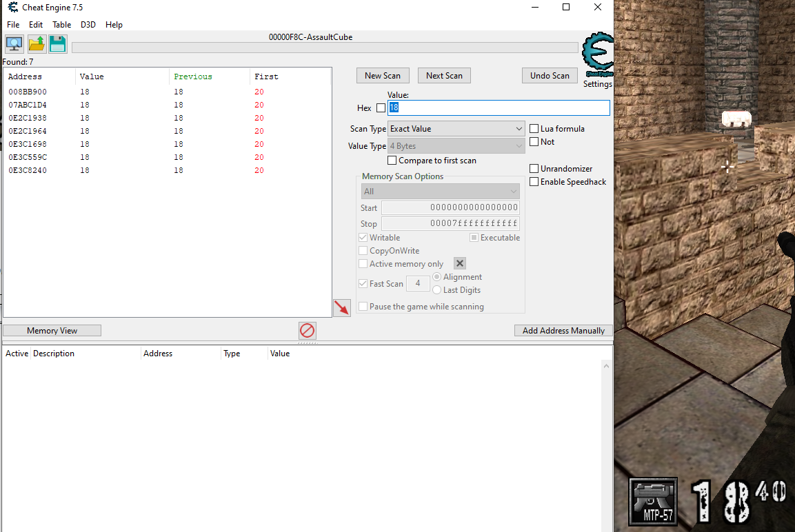Click Add Address Manually

point(564,331)
